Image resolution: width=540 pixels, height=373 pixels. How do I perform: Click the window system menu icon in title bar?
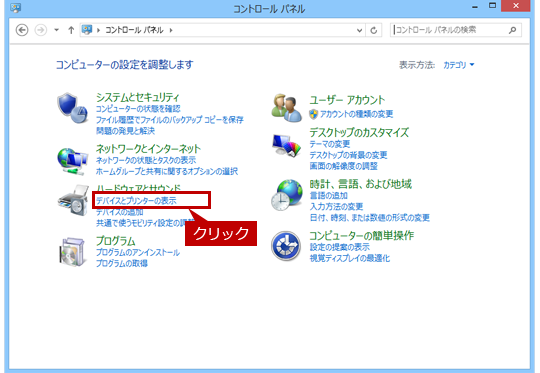pyautogui.click(x=15, y=8)
